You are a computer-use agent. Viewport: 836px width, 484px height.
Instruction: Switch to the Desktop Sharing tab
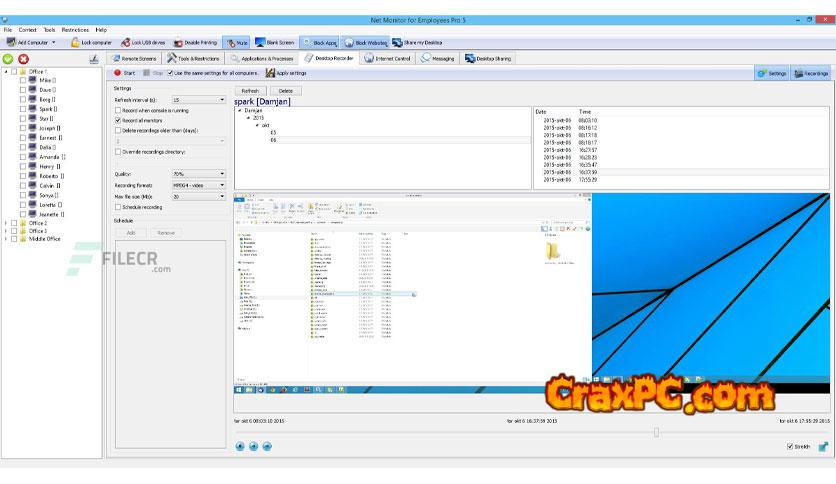tap(488, 58)
